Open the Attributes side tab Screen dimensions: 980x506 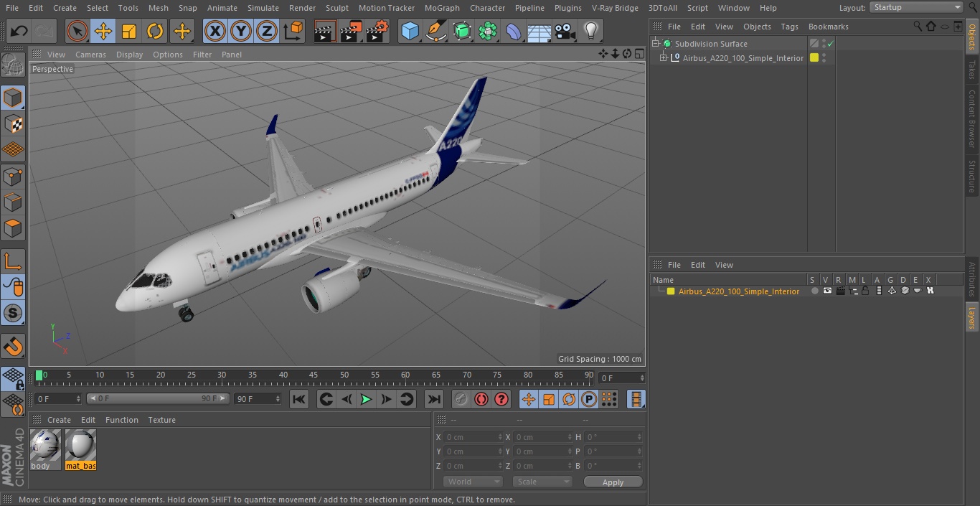click(972, 280)
